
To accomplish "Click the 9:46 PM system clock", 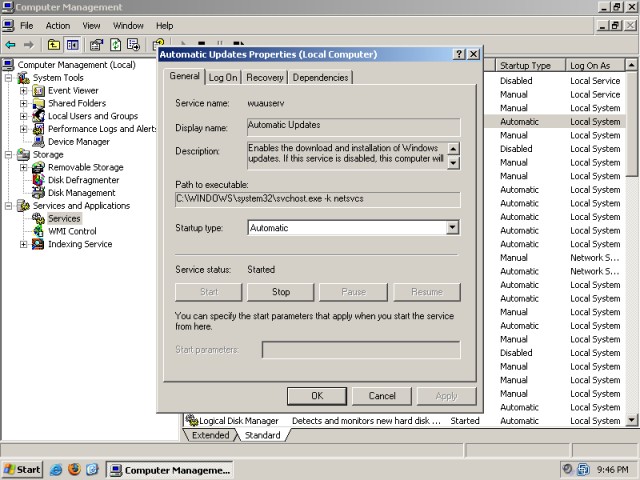I will [x=613, y=470].
